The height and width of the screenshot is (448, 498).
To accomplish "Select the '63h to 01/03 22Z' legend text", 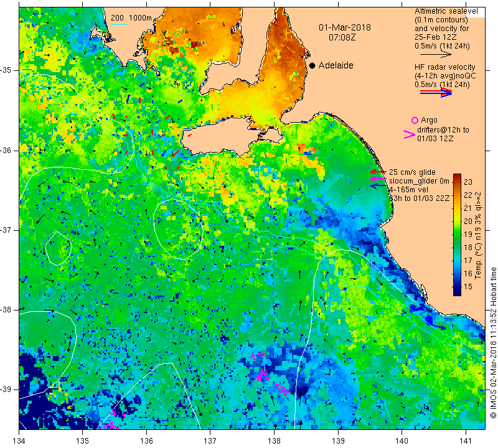I will tap(419, 198).
